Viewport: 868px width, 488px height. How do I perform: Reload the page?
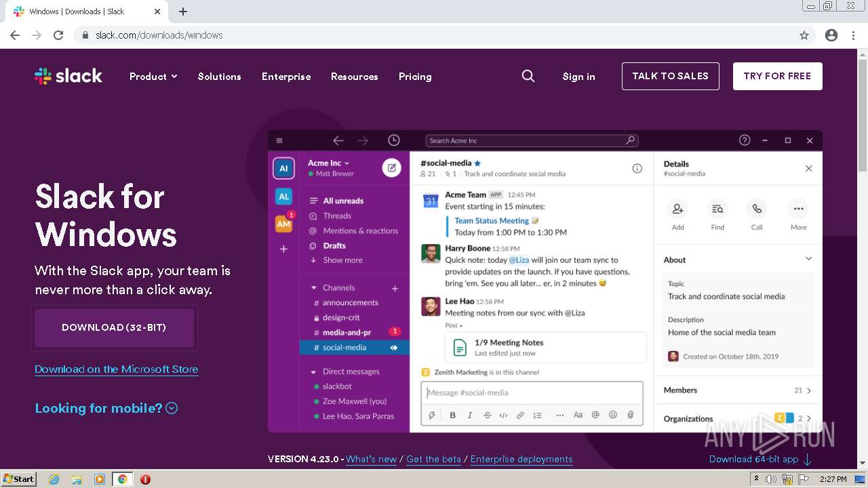(x=58, y=35)
